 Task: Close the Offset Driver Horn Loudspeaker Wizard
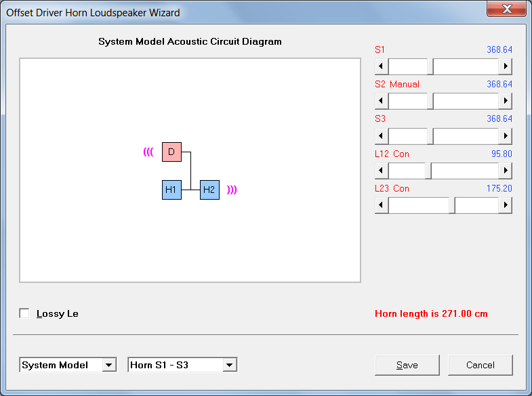pos(506,9)
